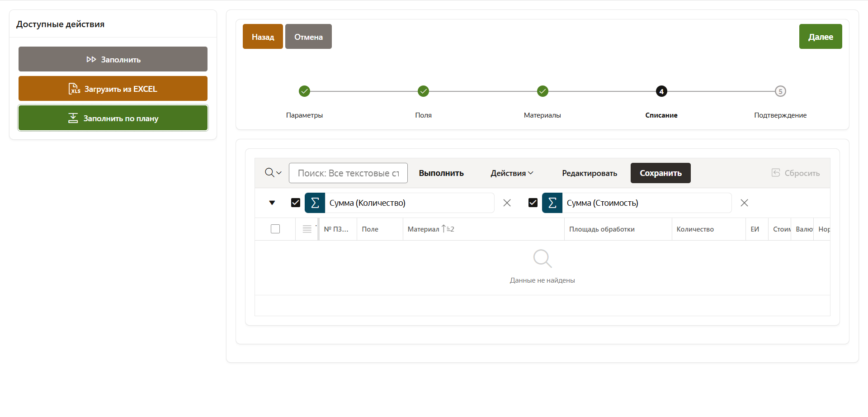This screenshot has width=868, height=417.
Task: Expand the Действия menu
Action: tap(512, 173)
